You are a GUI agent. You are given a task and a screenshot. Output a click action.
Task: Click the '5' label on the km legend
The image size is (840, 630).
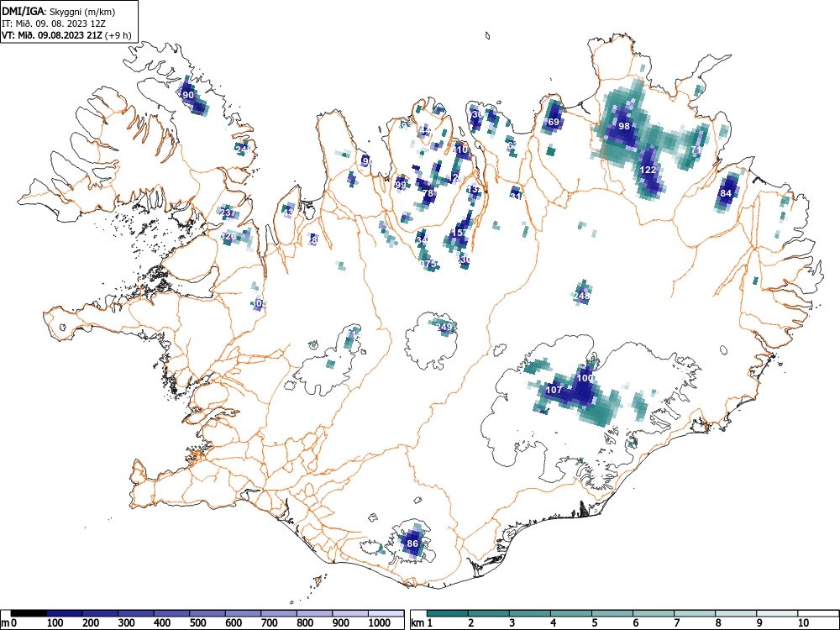595,623
